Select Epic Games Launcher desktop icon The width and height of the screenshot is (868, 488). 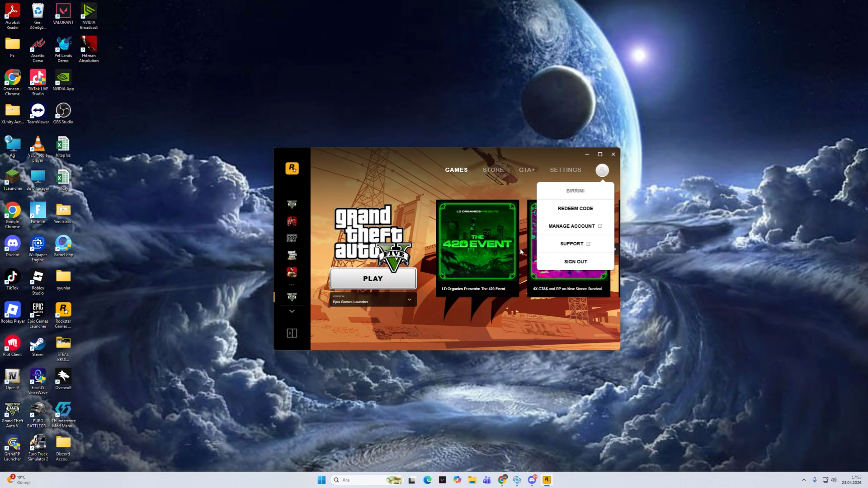click(x=38, y=315)
